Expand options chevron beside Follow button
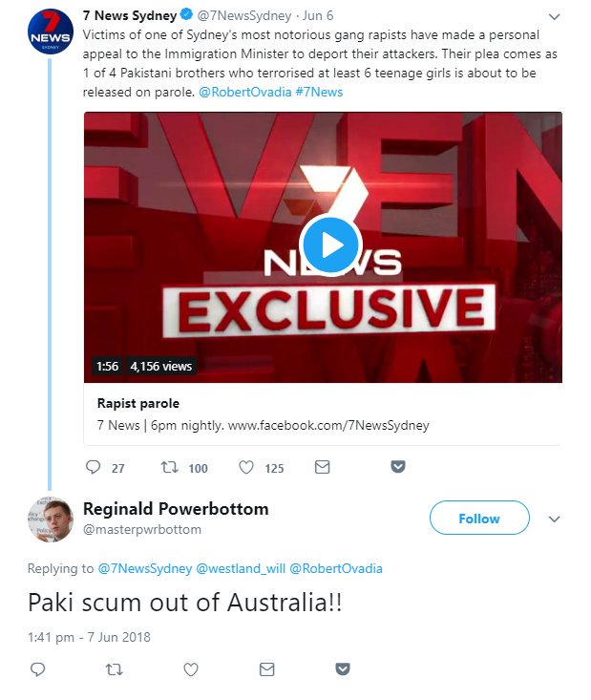This screenshot has width=591, height=700. click(555, 519)
